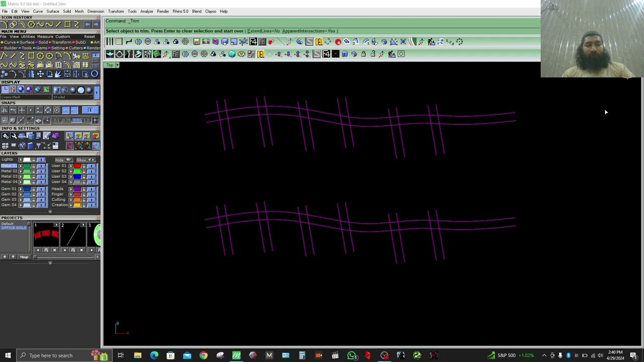Click the funnel filter icon in Info & Settings

tap(39, 145)
